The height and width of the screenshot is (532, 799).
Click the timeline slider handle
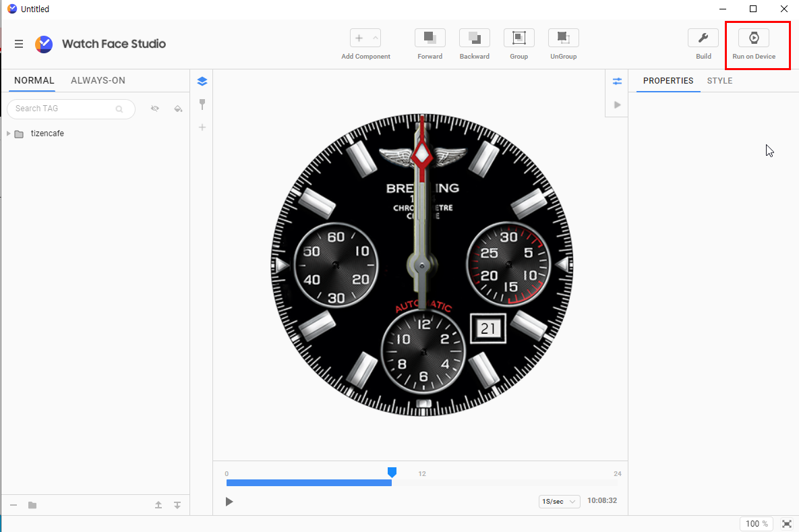(x=392, y=473)
